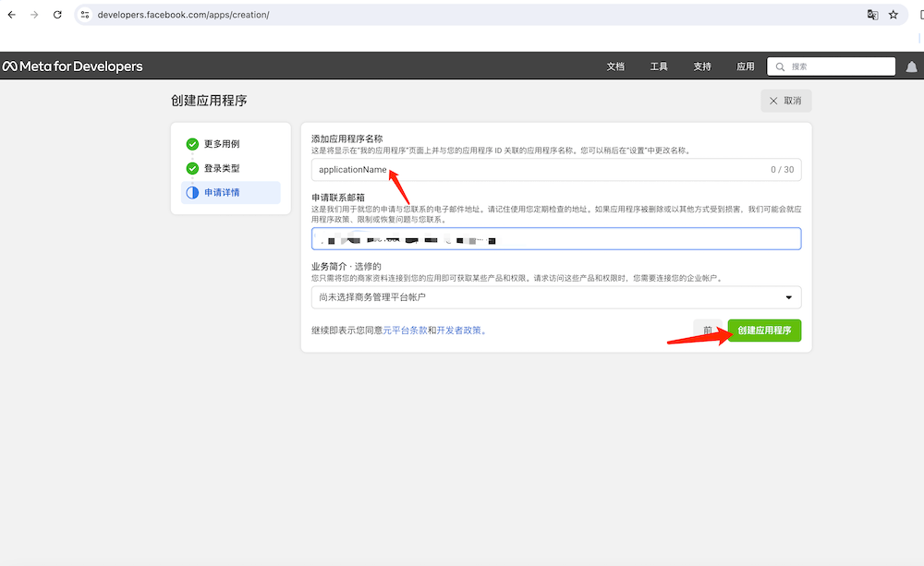Open the 文档 menu
Image resolution: width=924 pixels, height=566 pixels.
615,66
